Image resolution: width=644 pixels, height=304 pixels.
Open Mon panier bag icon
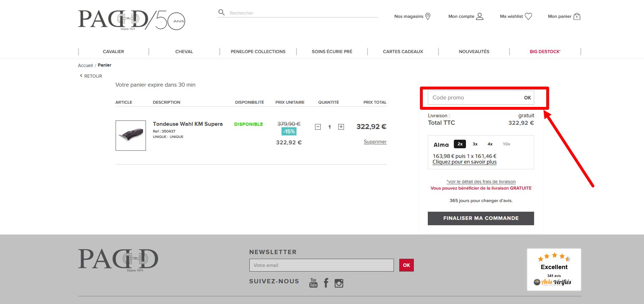coord(577,16)
